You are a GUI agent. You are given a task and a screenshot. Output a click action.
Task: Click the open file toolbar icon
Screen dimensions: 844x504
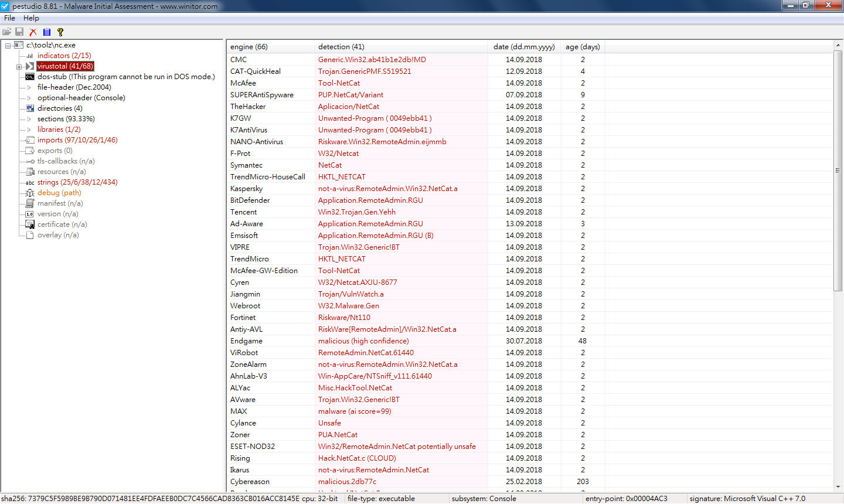click(6, 32)
